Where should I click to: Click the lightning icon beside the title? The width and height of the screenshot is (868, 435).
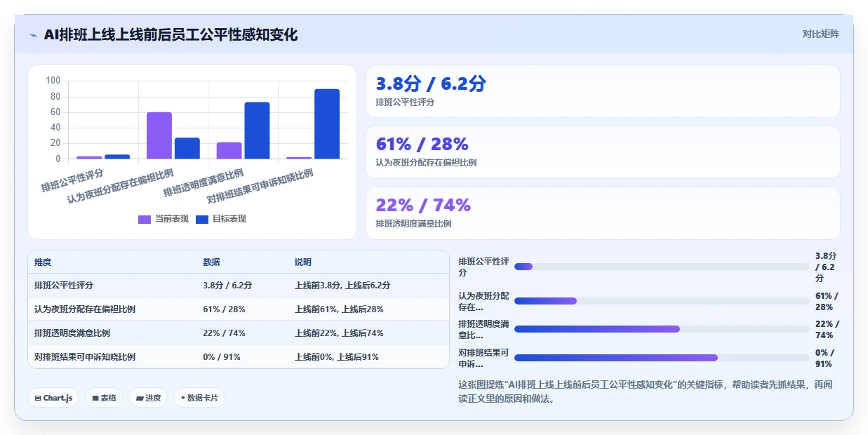click(33, 35)
